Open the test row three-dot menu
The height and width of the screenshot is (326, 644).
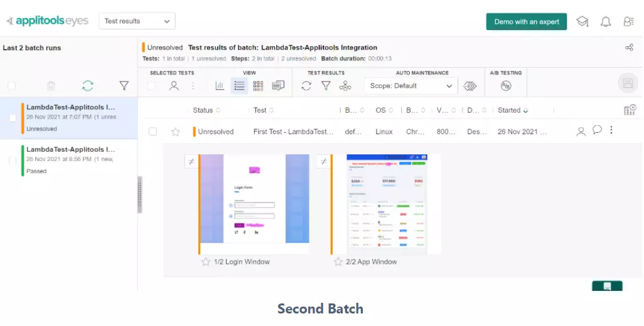[611, 130]
